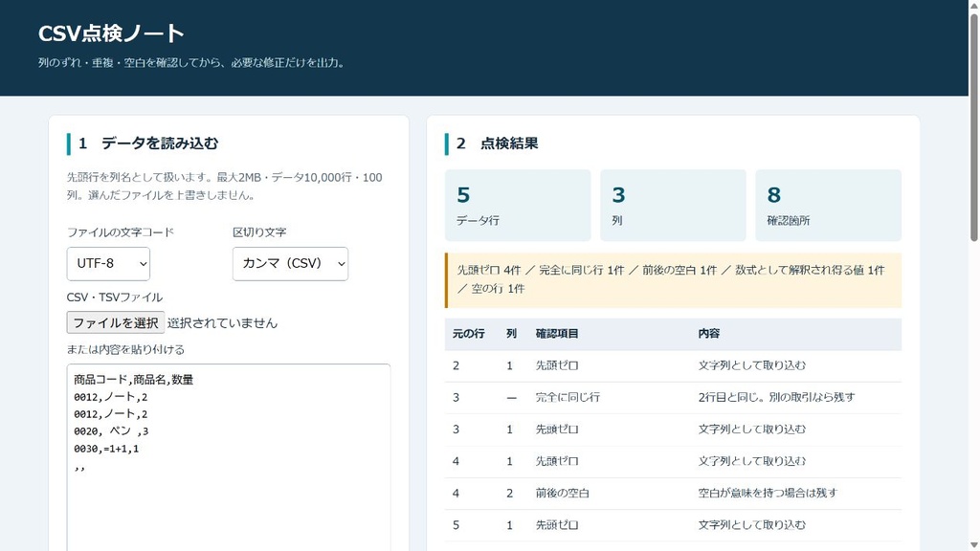Click the text 空白が意味を持つ場合は残す

pyautogui.click(x=768, y=493)
